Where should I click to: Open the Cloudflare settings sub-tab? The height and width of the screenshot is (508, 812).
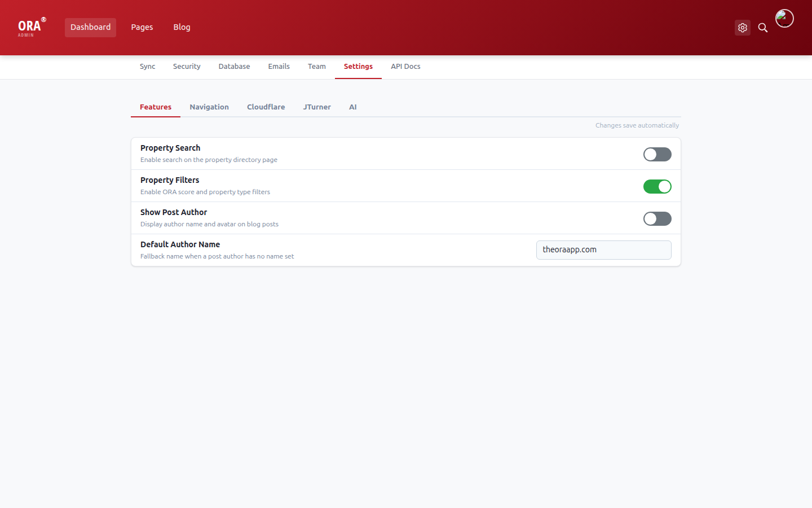pyautogui.click(x=266, y=107)
